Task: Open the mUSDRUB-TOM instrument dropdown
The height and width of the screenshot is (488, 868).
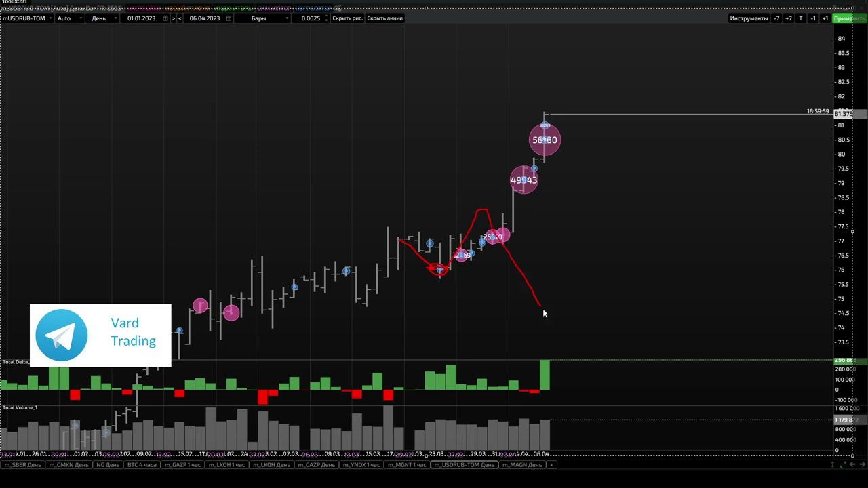Action: [x=27, y=18]
